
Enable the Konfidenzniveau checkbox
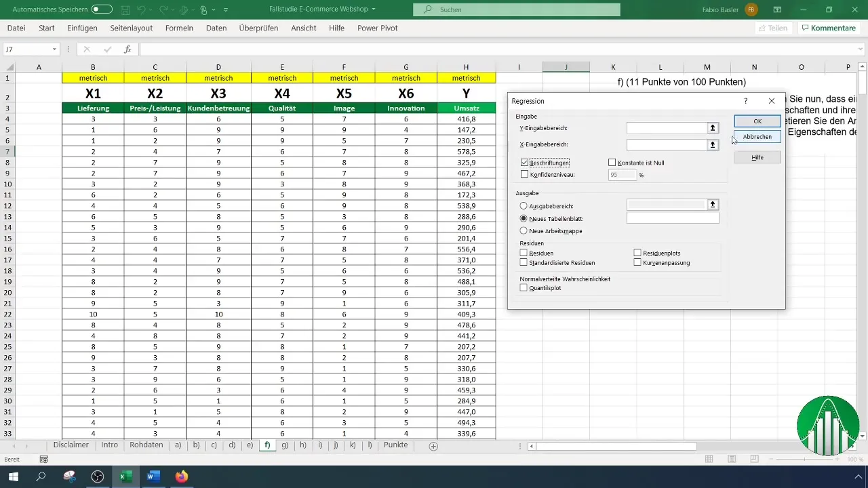pos(524,174)
